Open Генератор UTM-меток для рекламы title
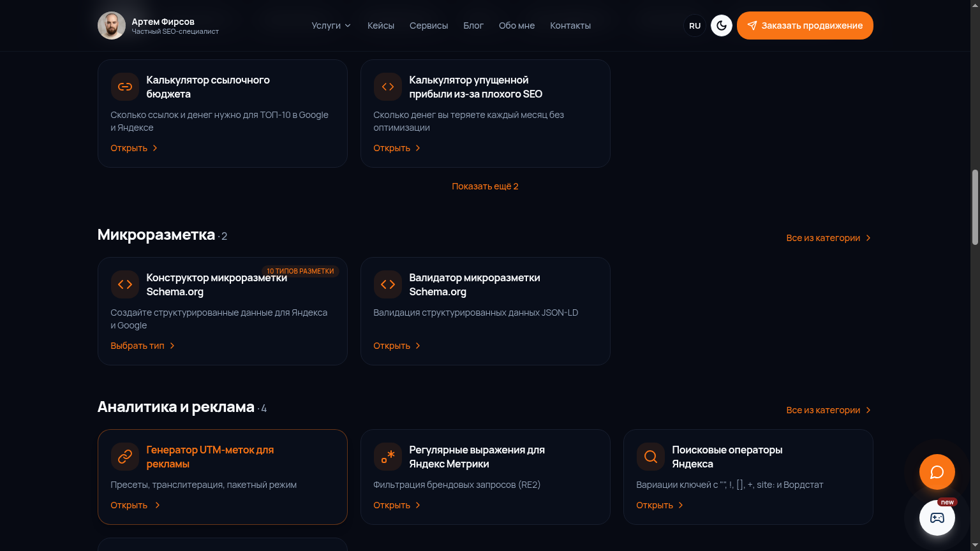Viewport: 980px width, 551px height. (x=210, y=457)
